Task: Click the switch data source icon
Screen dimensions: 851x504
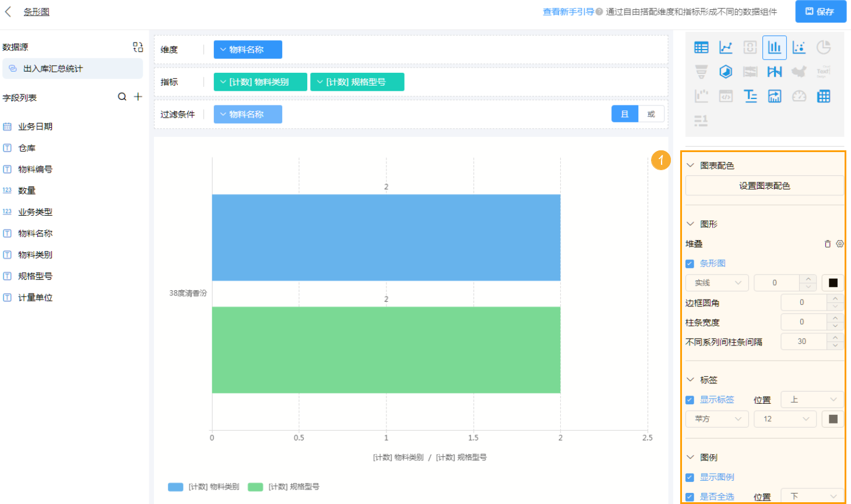Action: point(138,47)
